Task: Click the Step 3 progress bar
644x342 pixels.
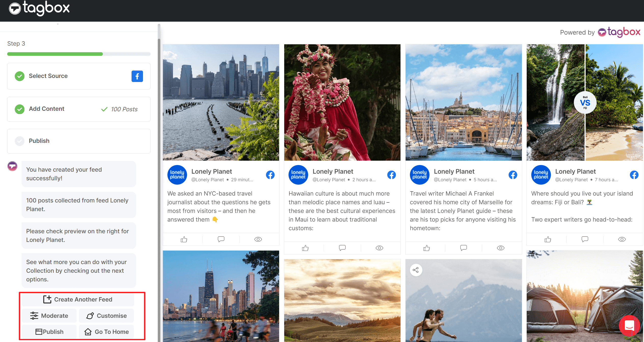Action: coord(79,54)
